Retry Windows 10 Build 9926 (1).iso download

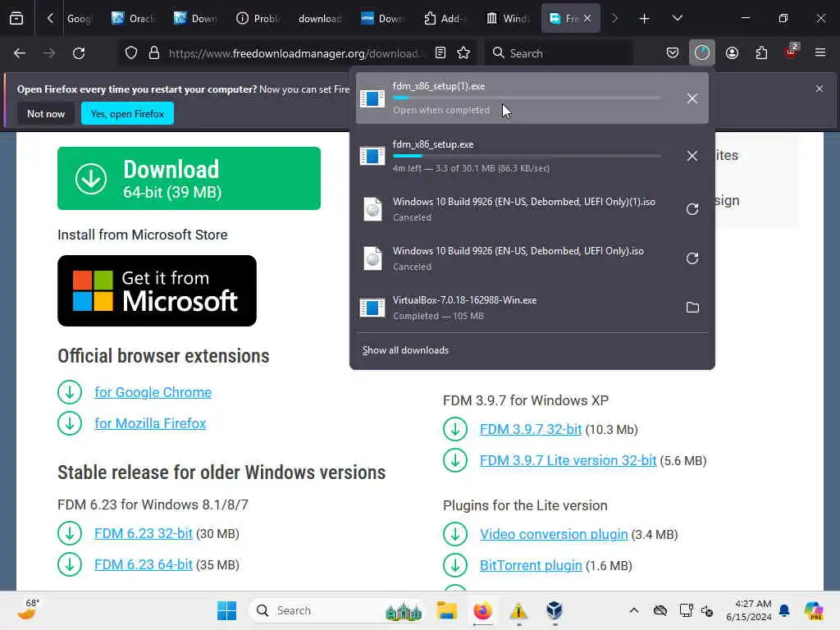(x=692, y=209)
